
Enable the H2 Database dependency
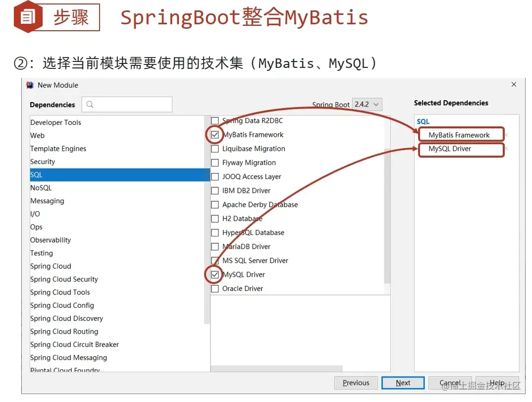coord(215,218)
